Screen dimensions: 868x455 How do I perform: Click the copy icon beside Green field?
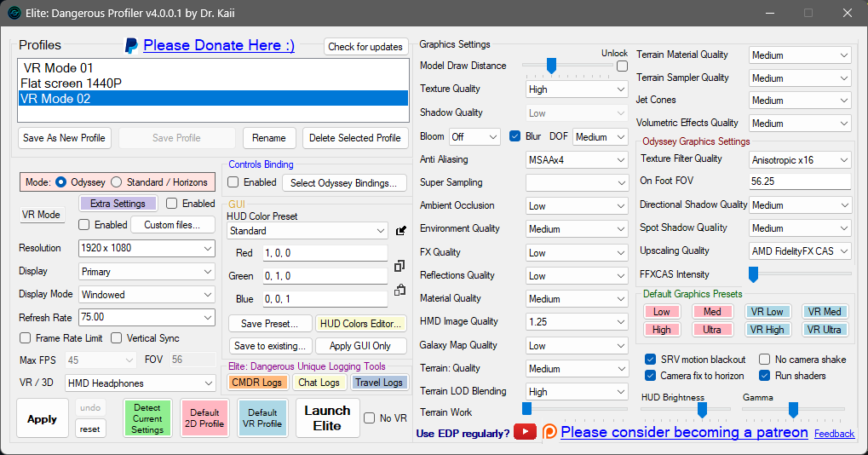click(400, 266)
